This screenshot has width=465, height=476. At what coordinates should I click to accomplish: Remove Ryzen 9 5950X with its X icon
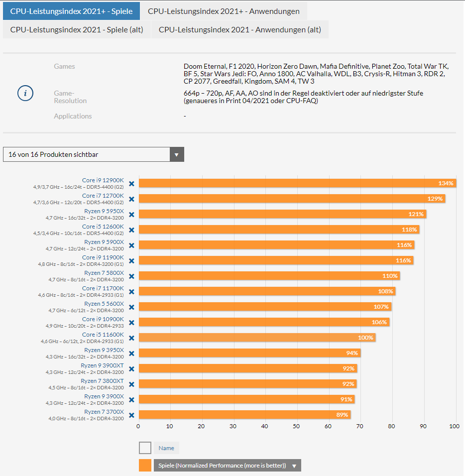click(131, 215)
